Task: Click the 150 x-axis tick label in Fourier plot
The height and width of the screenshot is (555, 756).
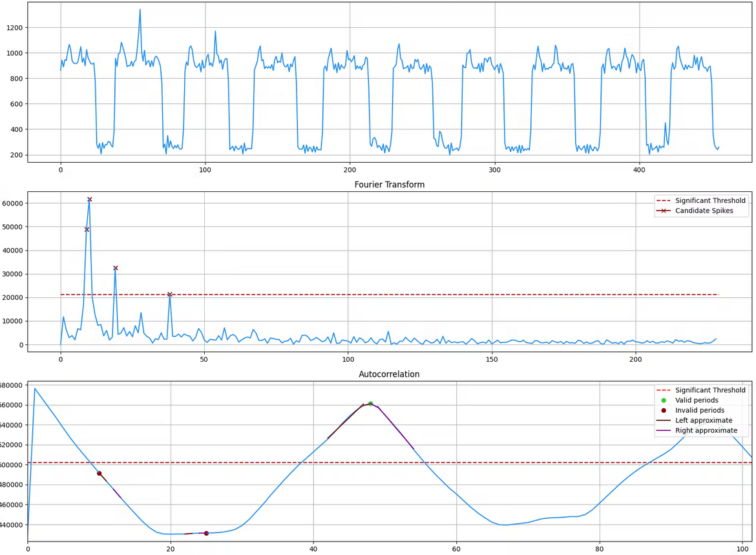Action: [492, 359]
